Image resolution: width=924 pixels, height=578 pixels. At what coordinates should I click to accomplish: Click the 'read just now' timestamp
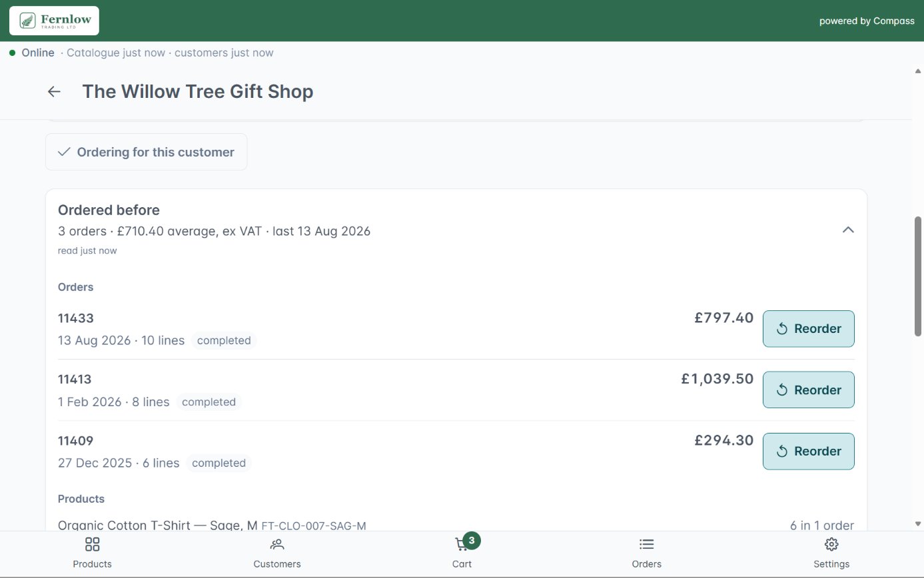coord(87,251)
